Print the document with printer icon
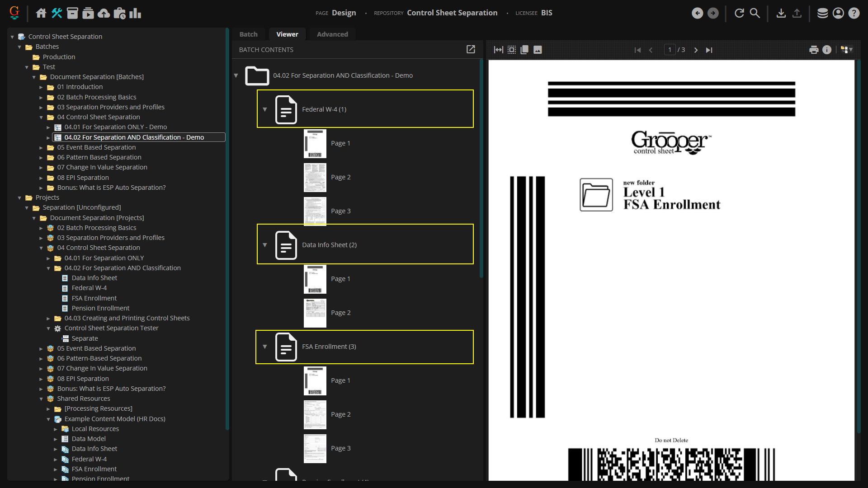 [x=814, y=50]
